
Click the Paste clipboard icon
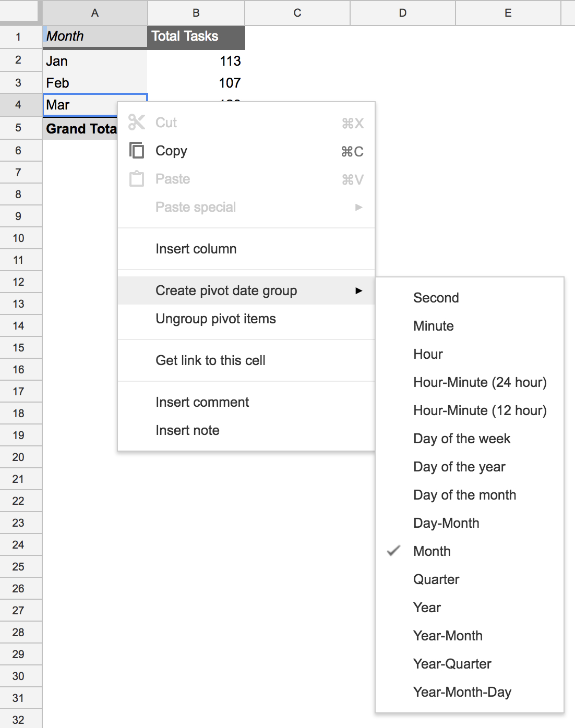[137, 179]
